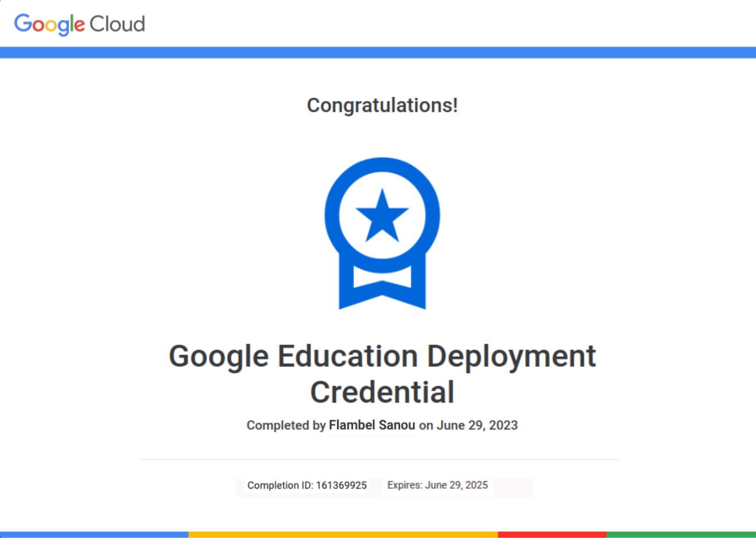Viewport: 756px width, 538px height.
Task: Click the multicolored Google wordmark
Action: (49, 24)
